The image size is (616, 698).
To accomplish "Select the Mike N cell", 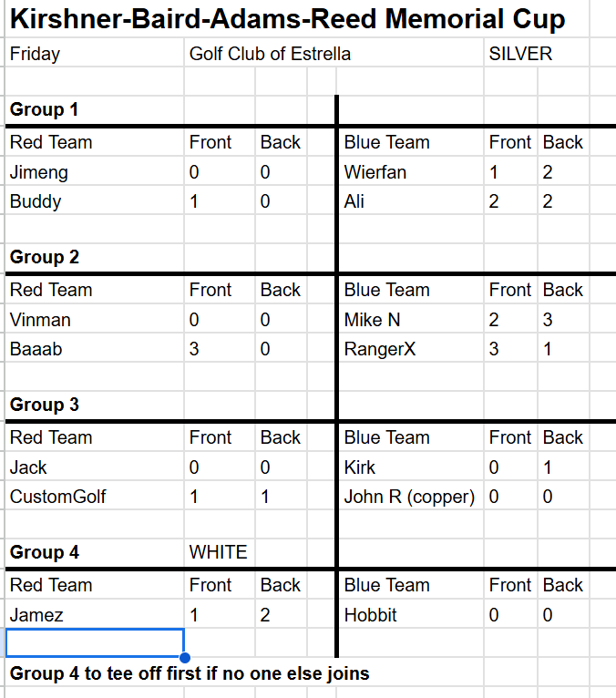I will click(372, 320).
